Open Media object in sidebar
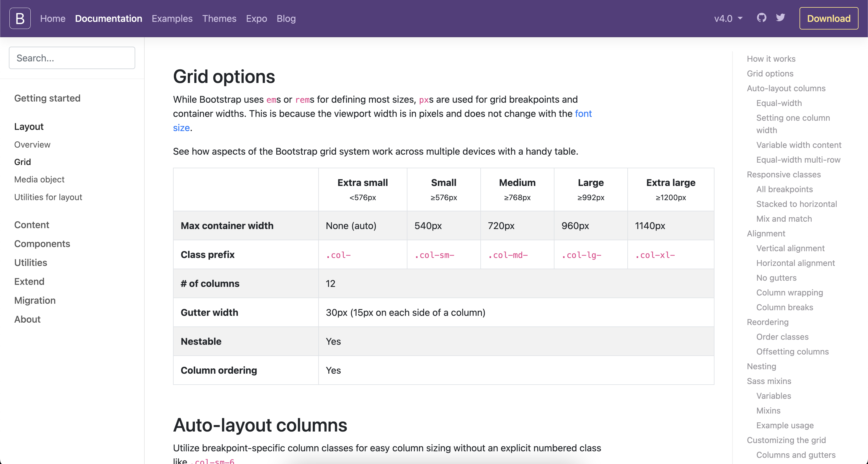 click(39, 179)
